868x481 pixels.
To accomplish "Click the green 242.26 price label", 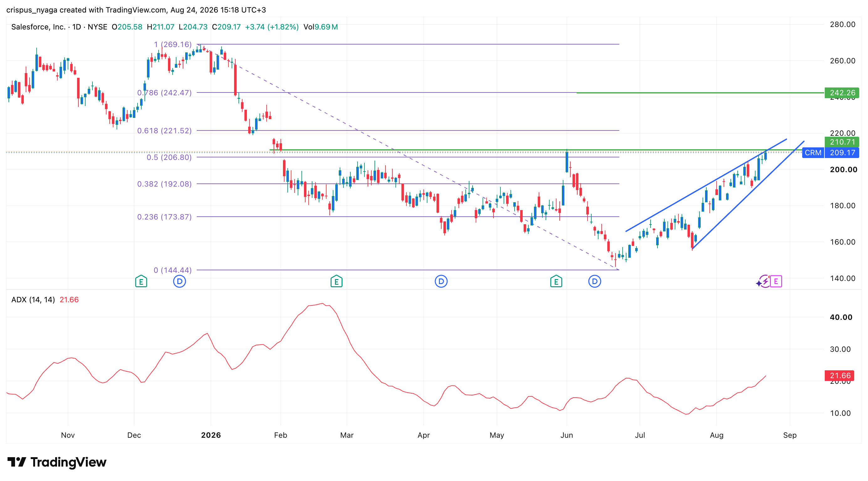I will [x=842, y=93].
